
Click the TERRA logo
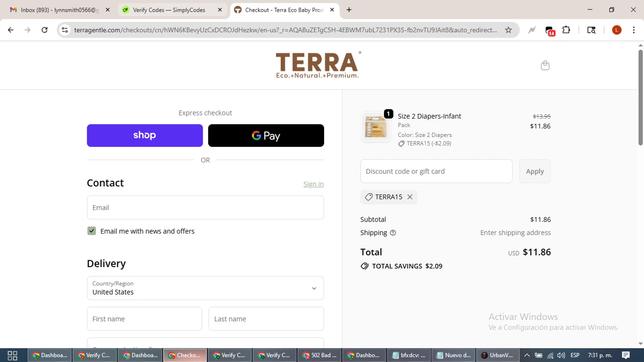[x=318, y=65]
